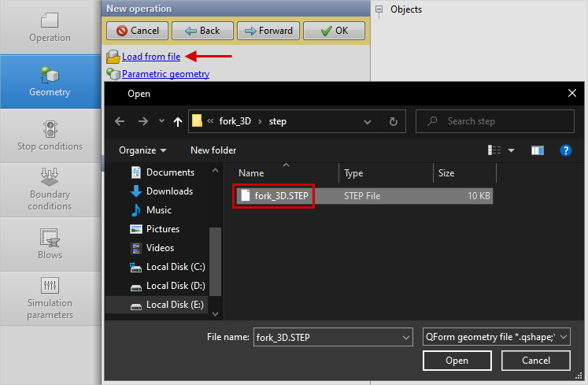The width and height of the screenshot is (588, 385).
Task: Click the Open button
Action: point(457,361)
